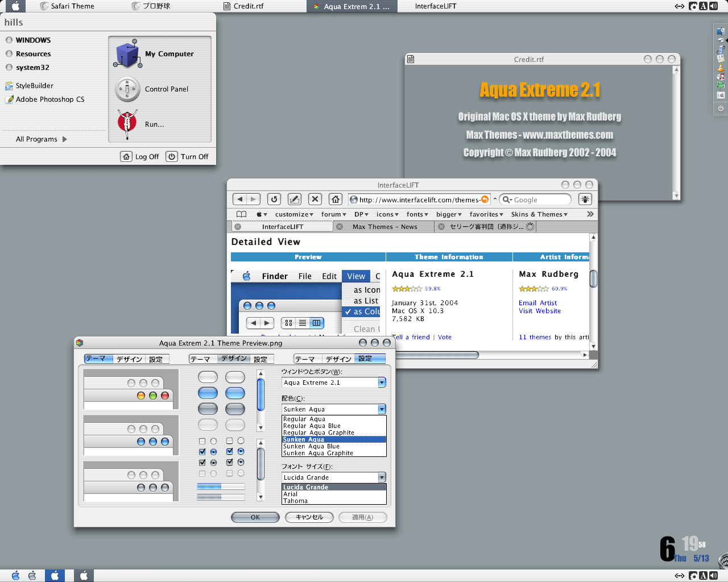The width and height of the screenshot is (728, 582).
Task: Select Tahoma in the font list
Action: [x=334, y=501]
